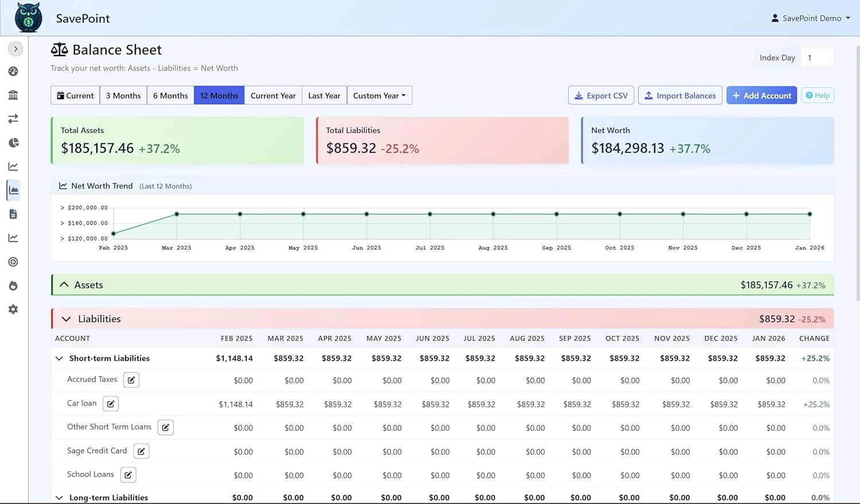Click the Sage Credit Card account name
This screenshot has height=504, width=860.
(97, 451)
